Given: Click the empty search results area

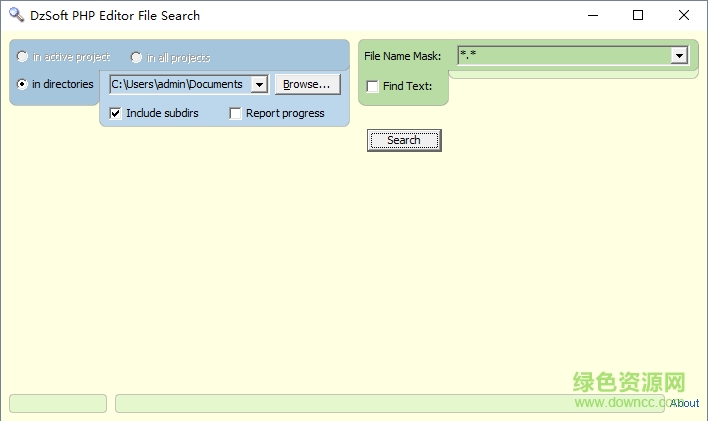Looking at the screenshot, I should tap(350, 270).
